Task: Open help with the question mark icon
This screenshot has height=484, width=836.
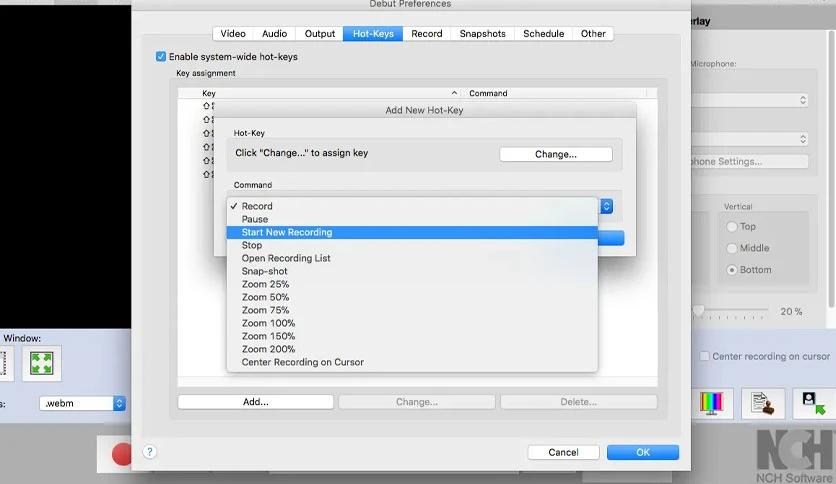Action: tap(150, 452)
